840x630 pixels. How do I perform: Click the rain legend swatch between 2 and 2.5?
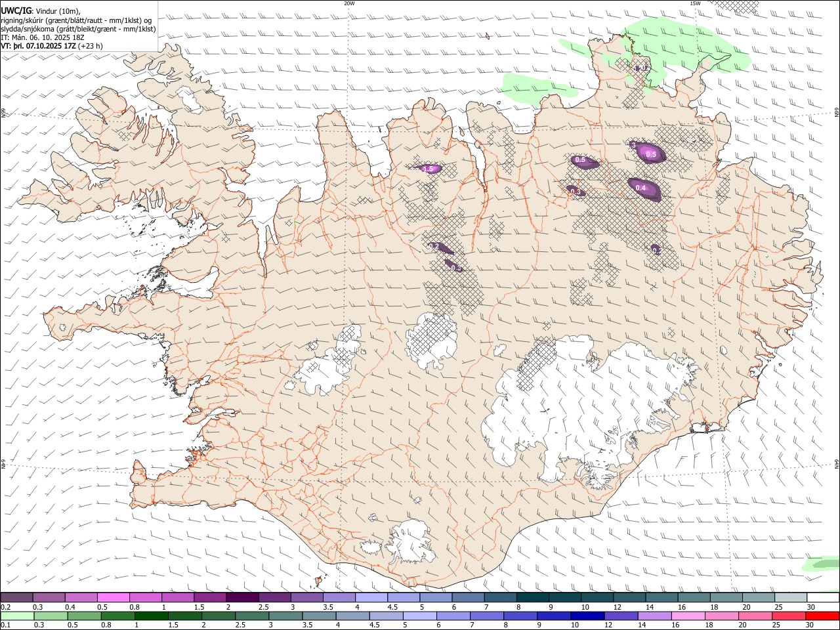(x=219, y=616)
